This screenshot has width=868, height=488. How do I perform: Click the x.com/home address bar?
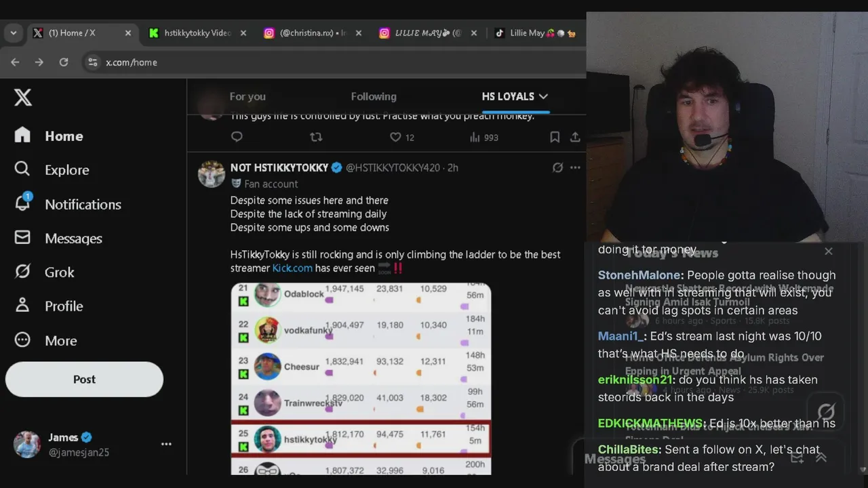tap(332, 62)
